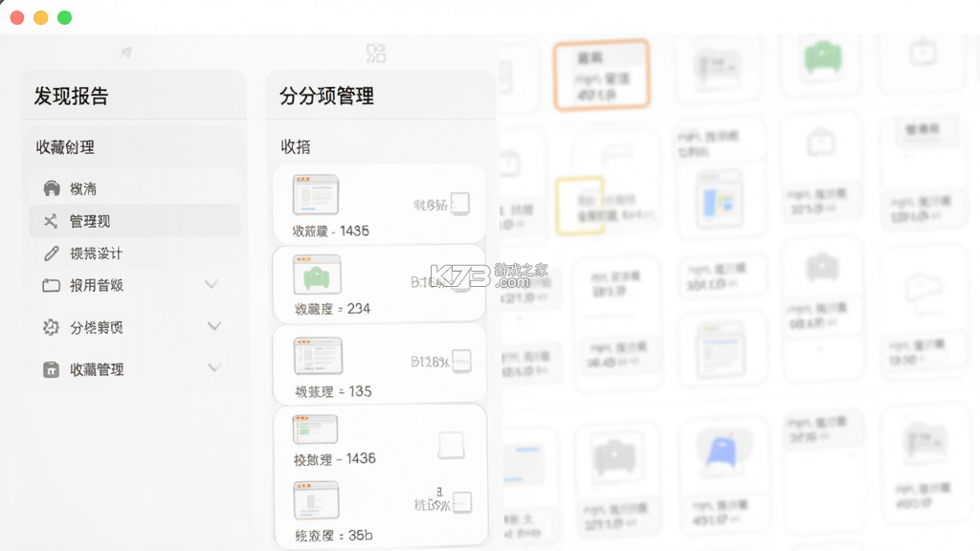Click the home icon in the sidebar
Image resolution: width=980 pixels, height=551 pixels.
pos(52,188)
